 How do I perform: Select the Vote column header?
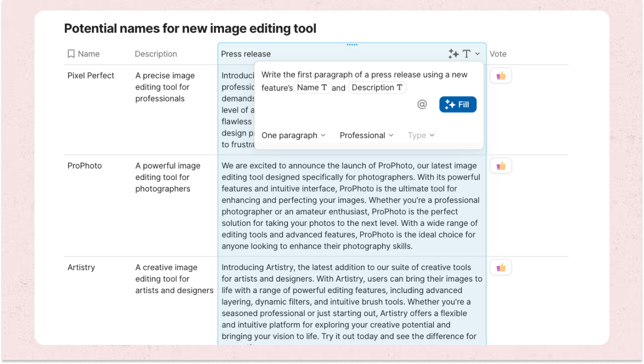tap(498, 54)
